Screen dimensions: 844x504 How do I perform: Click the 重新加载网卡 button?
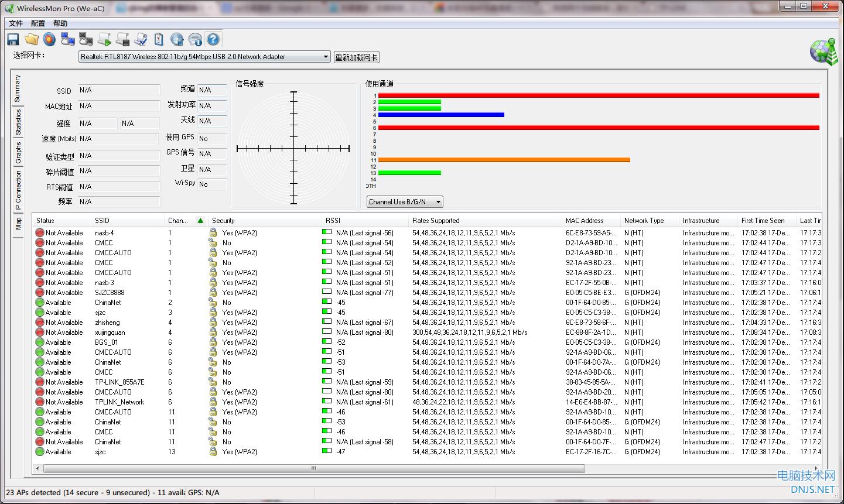pos(356,57)
